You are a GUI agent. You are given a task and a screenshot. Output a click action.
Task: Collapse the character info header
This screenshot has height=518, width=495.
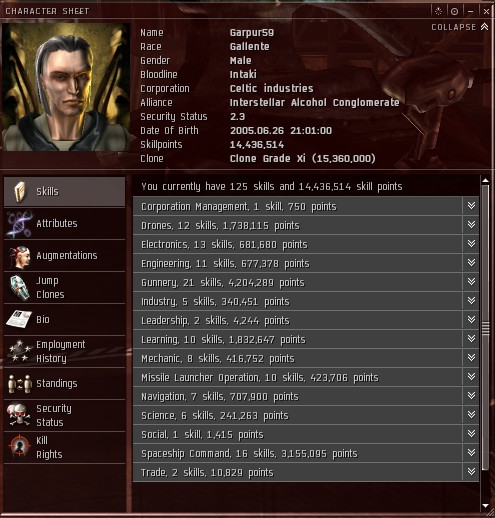[460, 27]
